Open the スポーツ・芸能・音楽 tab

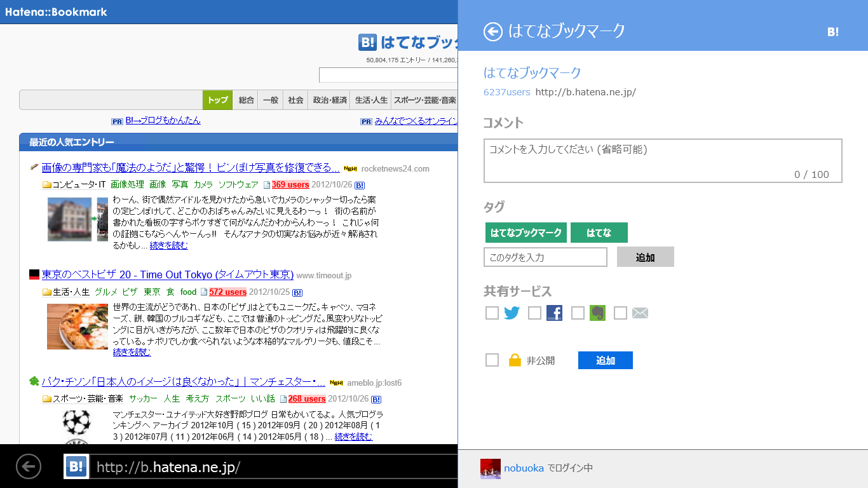click(x=424, y=100)
